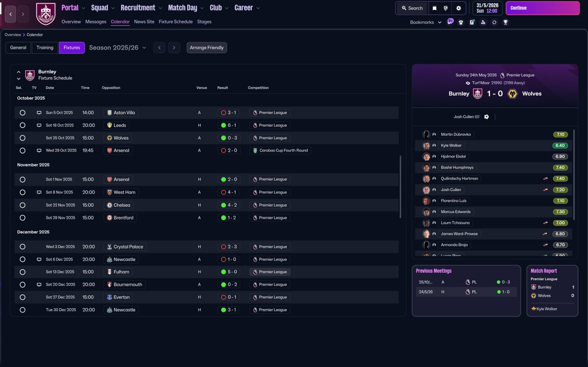Click the fixtures list vertical scrollbar
This screenshot has height=367, width=588.
click(x=401, y=186)
